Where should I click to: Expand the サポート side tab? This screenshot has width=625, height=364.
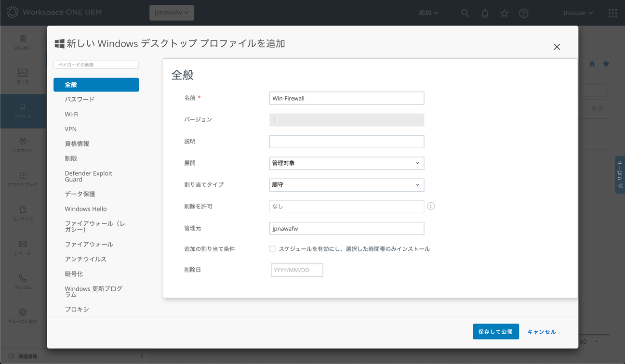(x=620, y=175)
